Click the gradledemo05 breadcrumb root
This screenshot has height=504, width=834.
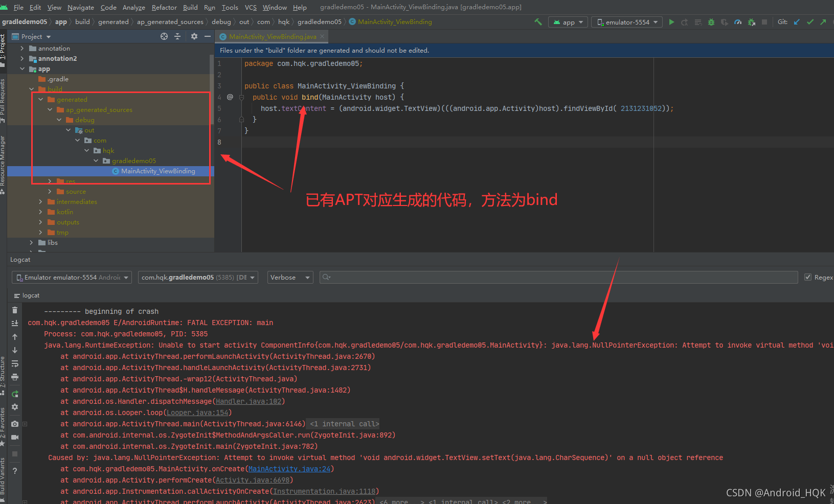pos(25,21)
